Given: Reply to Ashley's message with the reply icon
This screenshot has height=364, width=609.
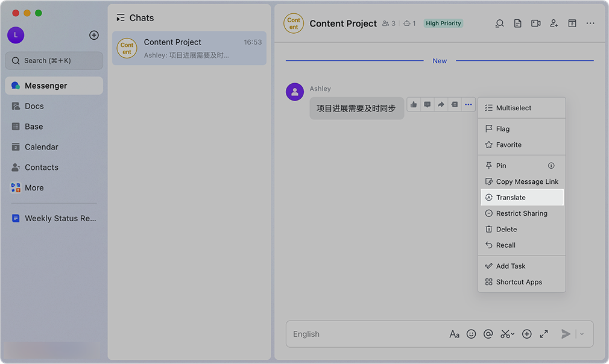Looking at the screenshot, I should [x=428, y=104].
